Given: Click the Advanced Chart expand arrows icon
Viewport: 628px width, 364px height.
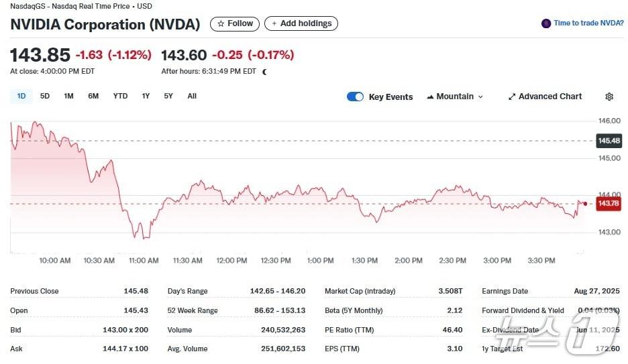Looking at the screenshot, I should point(512,97).
